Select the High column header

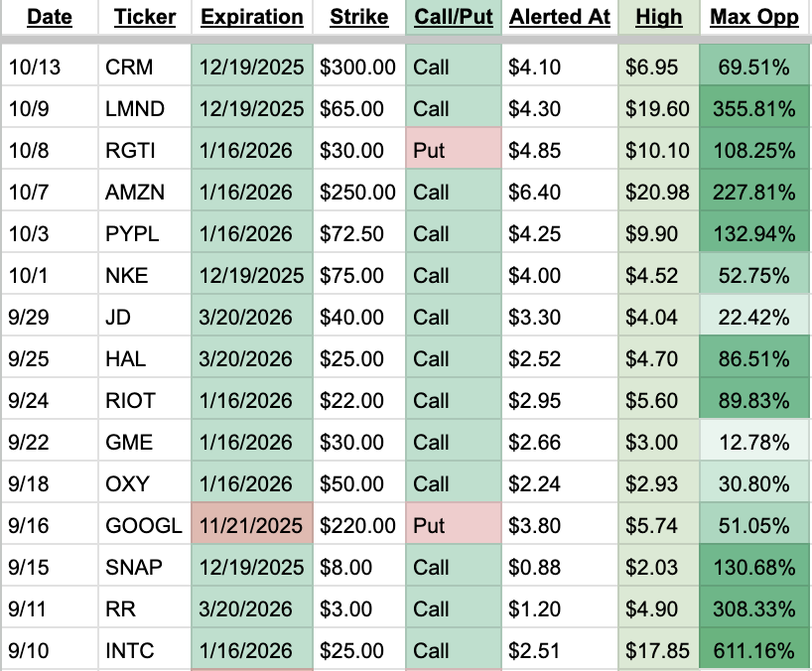[x=659, y=17]
